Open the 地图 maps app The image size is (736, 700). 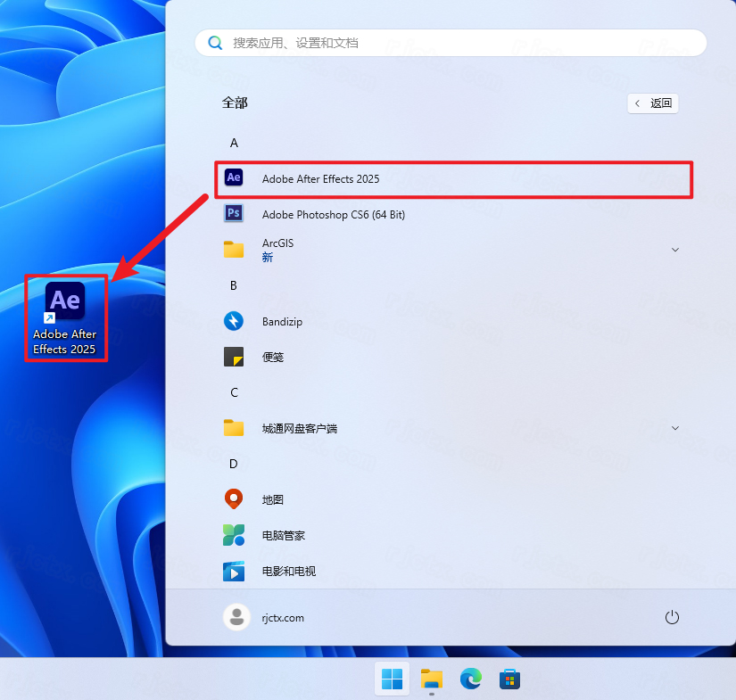[x=272, y=499]
